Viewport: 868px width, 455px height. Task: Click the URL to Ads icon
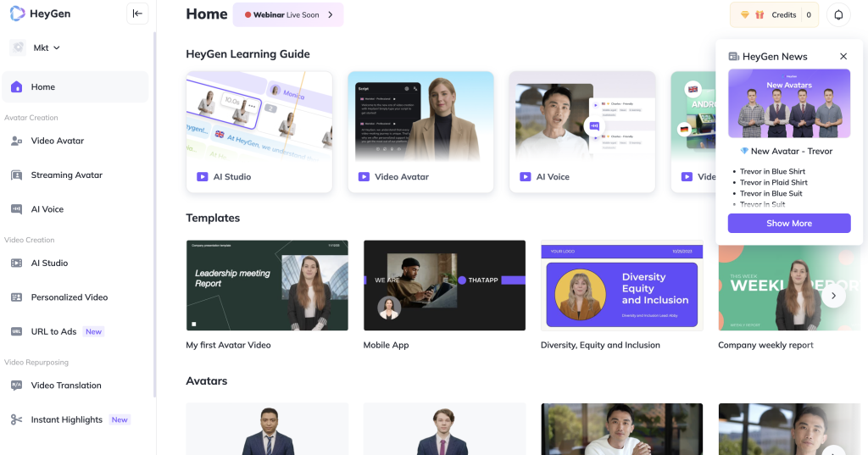click(x=16, y=331)
